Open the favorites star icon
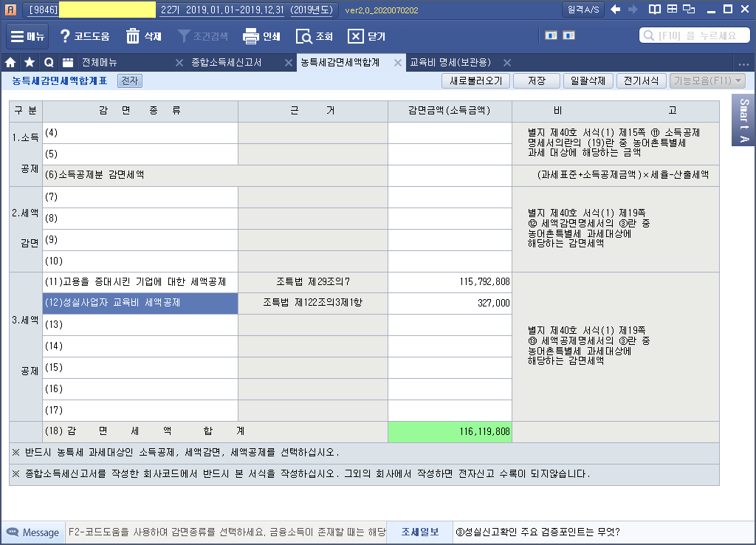The width and height of the screenshot is (756, 545). pyautogui.click(x=30, y=62)
